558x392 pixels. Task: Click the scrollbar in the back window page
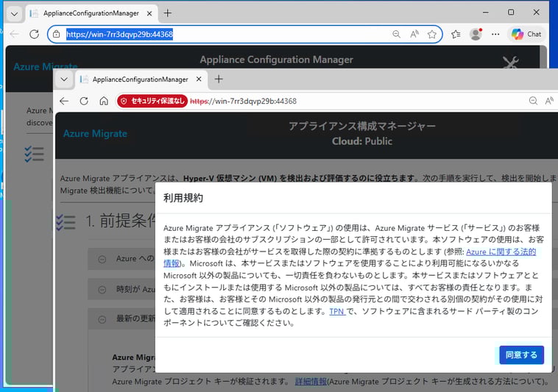543,57
